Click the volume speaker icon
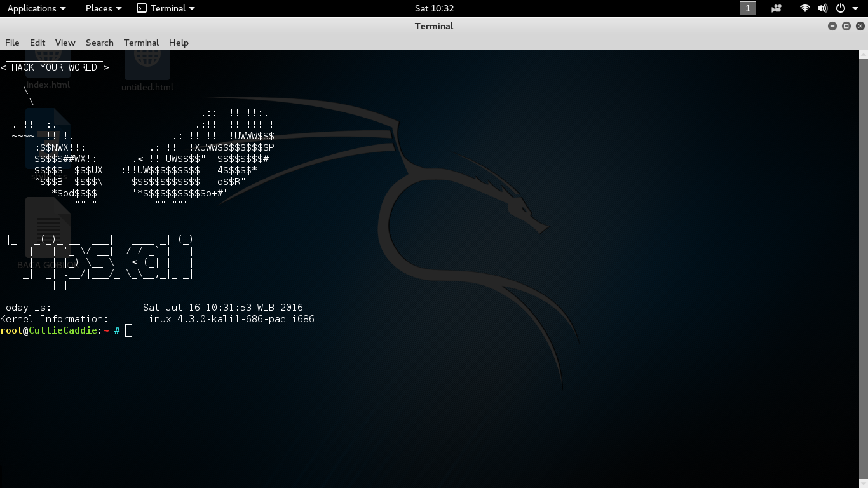This screenshot has height=488, width=868. (822, 8)
